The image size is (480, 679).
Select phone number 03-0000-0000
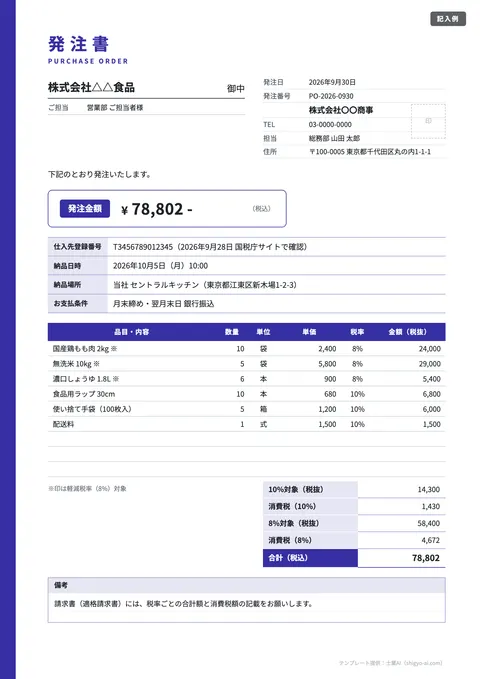click(x=330, y=124)
